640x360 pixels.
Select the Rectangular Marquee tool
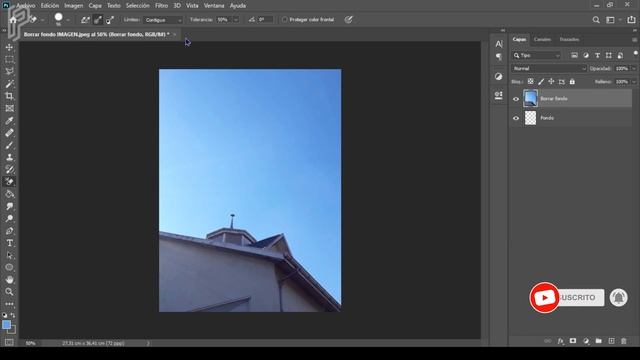tap(9, 60)
